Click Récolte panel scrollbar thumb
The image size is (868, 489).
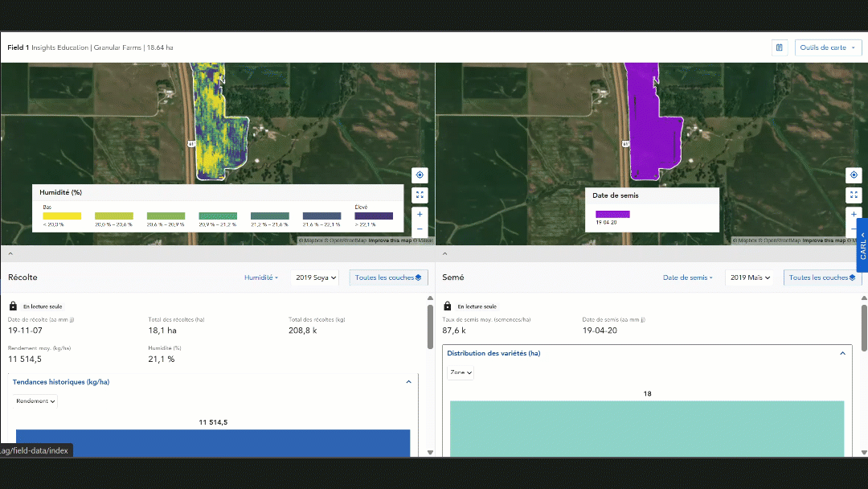coord(430,327)
